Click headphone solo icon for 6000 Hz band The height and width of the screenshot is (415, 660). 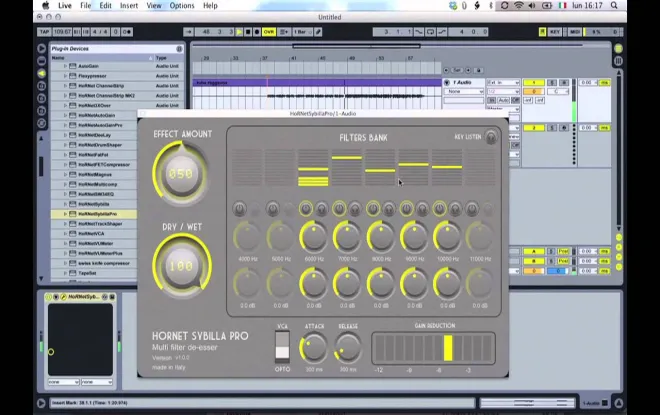[x=322, y=209]
